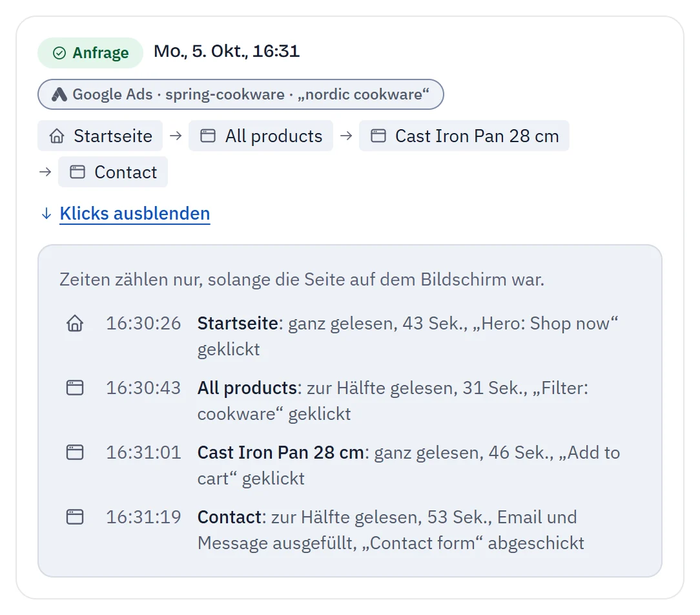Click the page icon in Contact chip

click(77, 172)
